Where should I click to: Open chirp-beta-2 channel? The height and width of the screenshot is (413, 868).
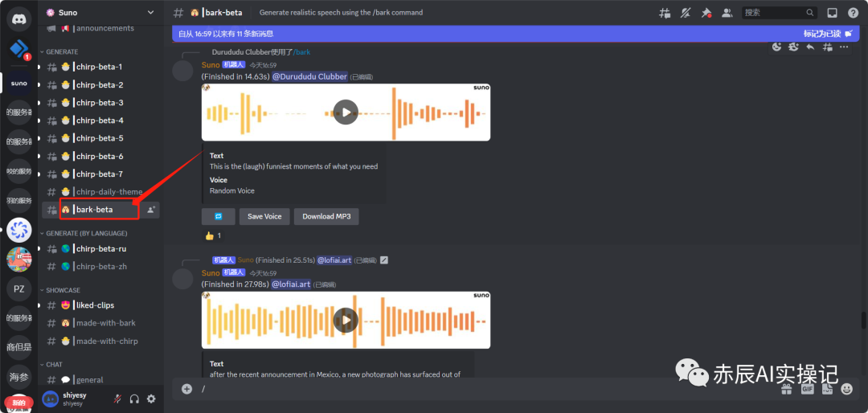(100, 84)
